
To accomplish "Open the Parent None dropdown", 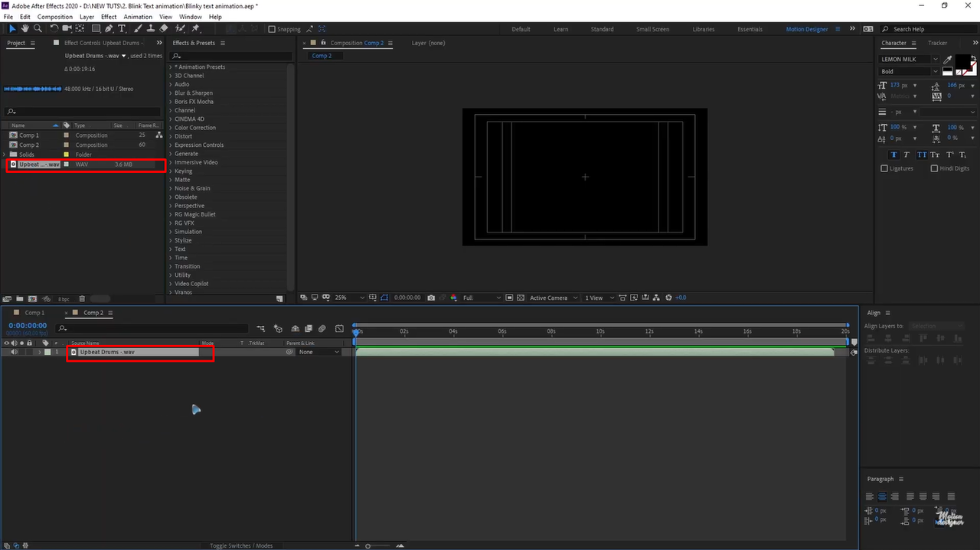I will click(x=318, y=352).
